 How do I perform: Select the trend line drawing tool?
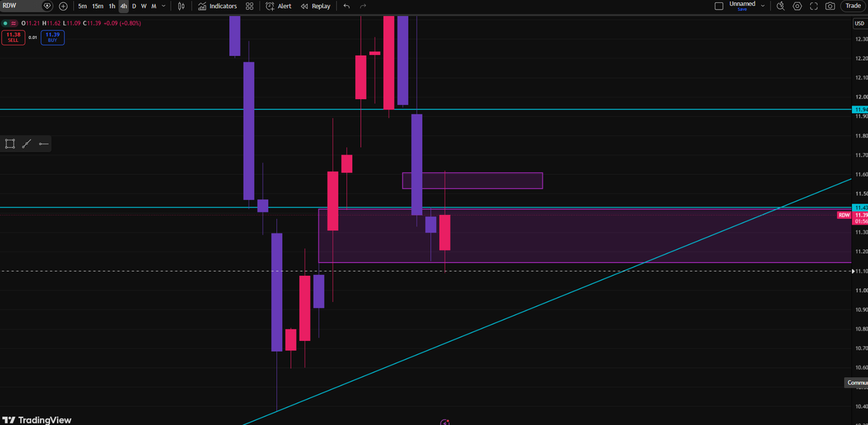(27, 144)
